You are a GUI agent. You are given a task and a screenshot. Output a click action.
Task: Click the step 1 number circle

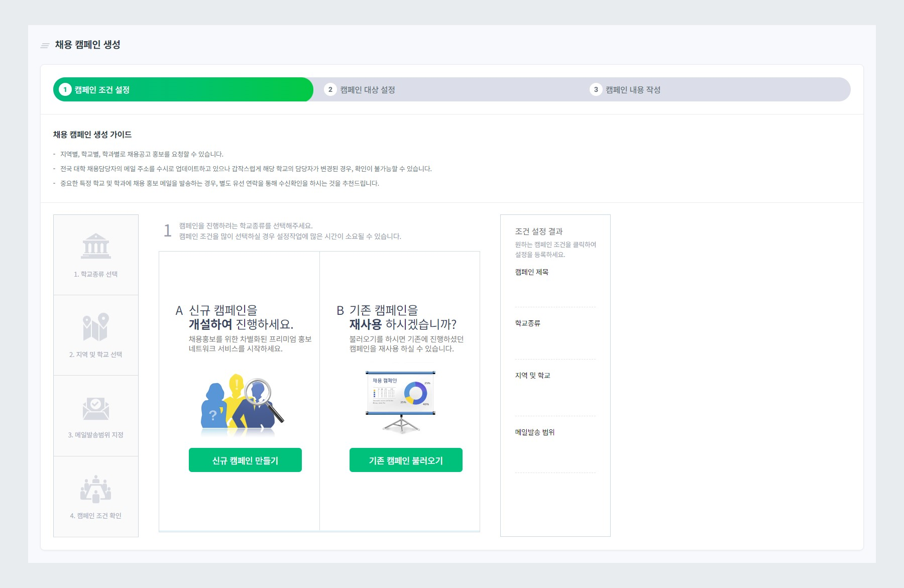65,89
